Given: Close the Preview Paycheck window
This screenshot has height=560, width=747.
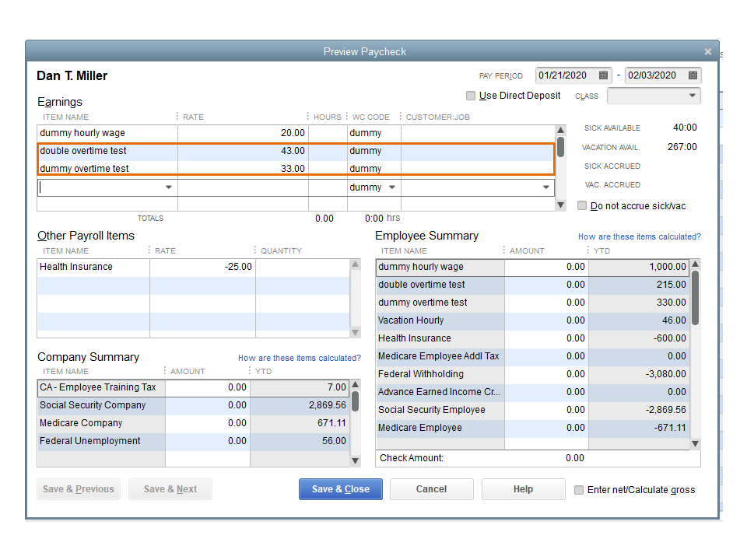Looking at the screenshot, I should [x=708, y=51].
